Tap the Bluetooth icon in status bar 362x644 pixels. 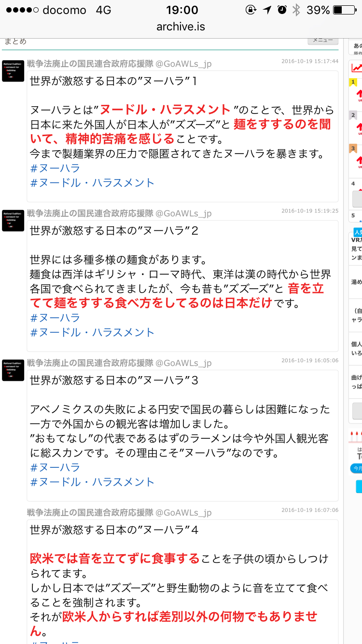click(296, 10)
